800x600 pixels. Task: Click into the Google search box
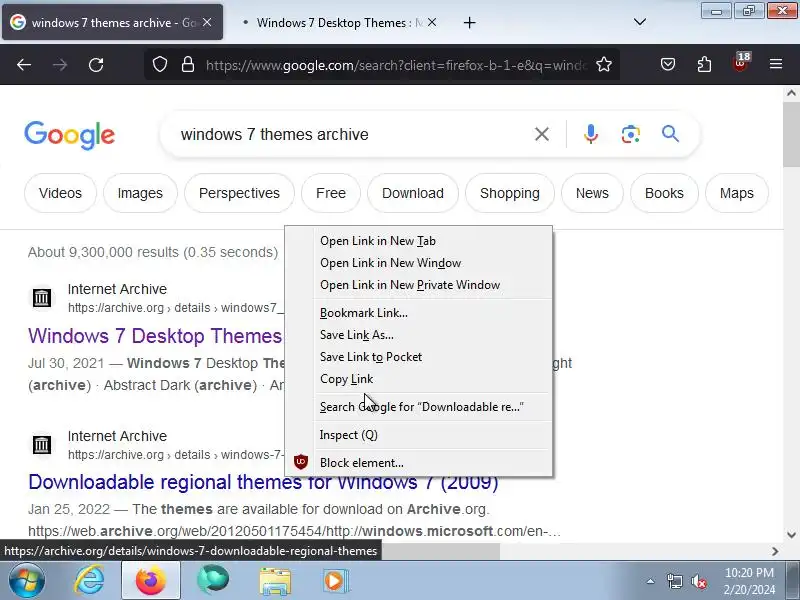point(352,134)
